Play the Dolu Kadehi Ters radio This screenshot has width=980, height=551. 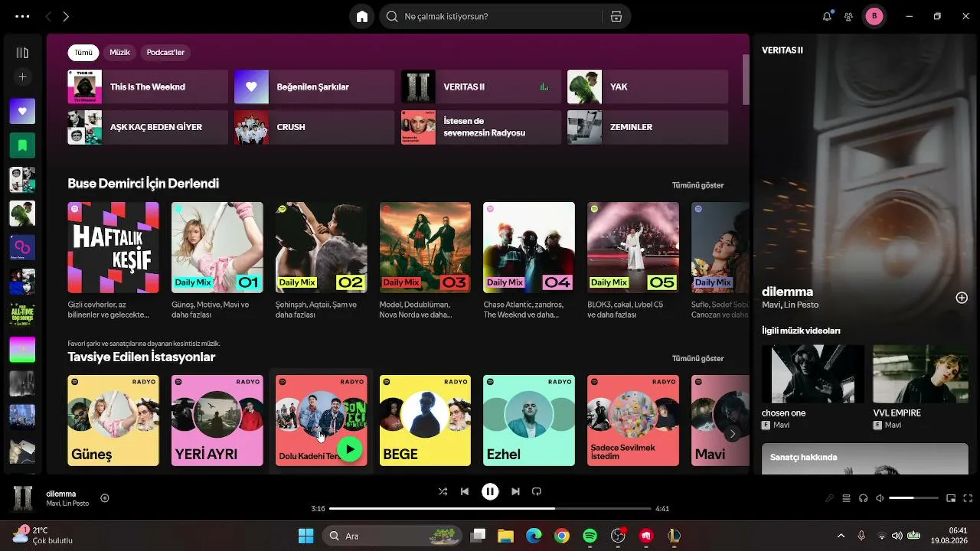[x=350, y=449]
